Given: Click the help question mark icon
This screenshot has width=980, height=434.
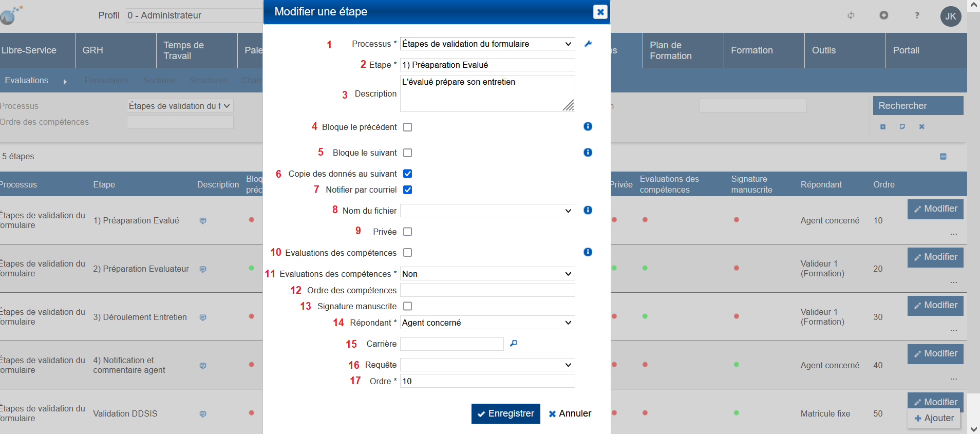Looking at the screenshot, I should 917,15.
